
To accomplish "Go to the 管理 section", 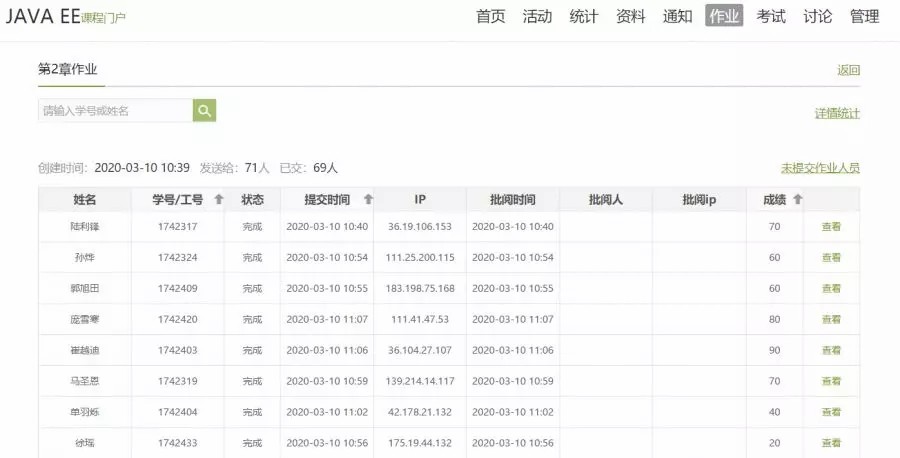I will [864, 17].
